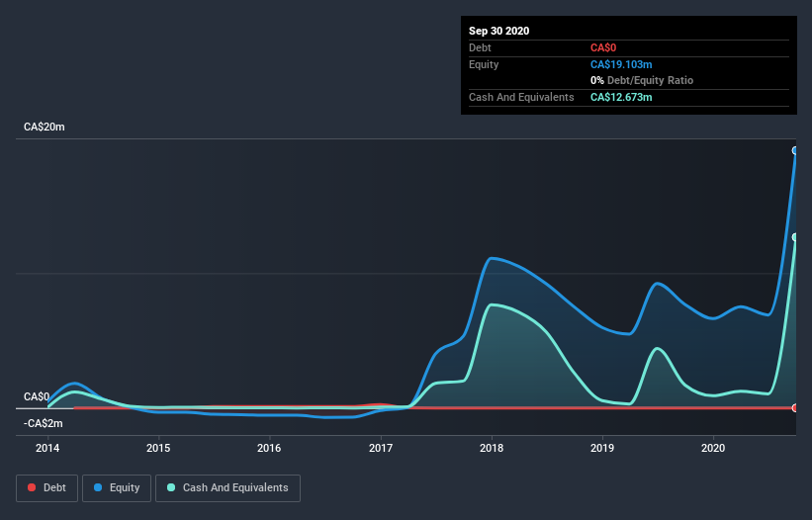
Task: Click the CA$0 y-axis label
Action: point(37,396)
